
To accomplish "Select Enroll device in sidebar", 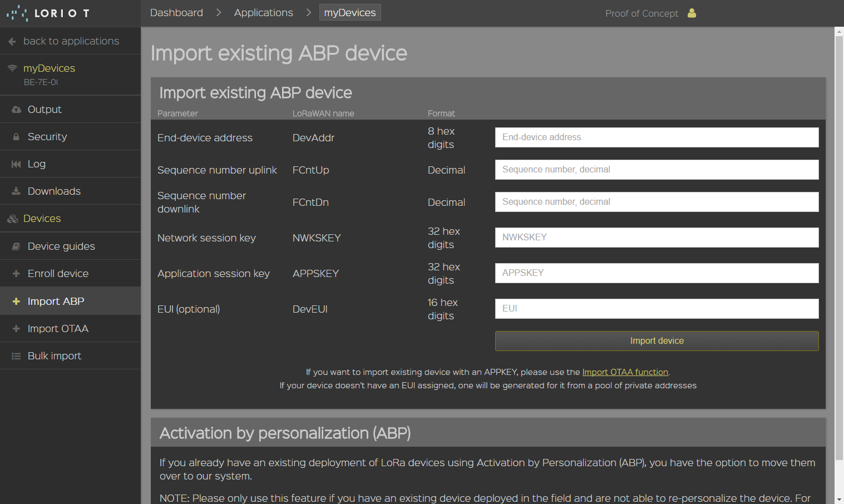I will pyautogui.click(x=70, y=274).
